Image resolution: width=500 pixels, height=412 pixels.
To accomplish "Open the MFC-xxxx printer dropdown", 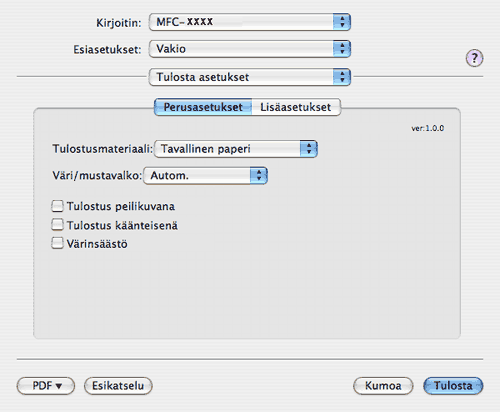I will pos(250,22).
